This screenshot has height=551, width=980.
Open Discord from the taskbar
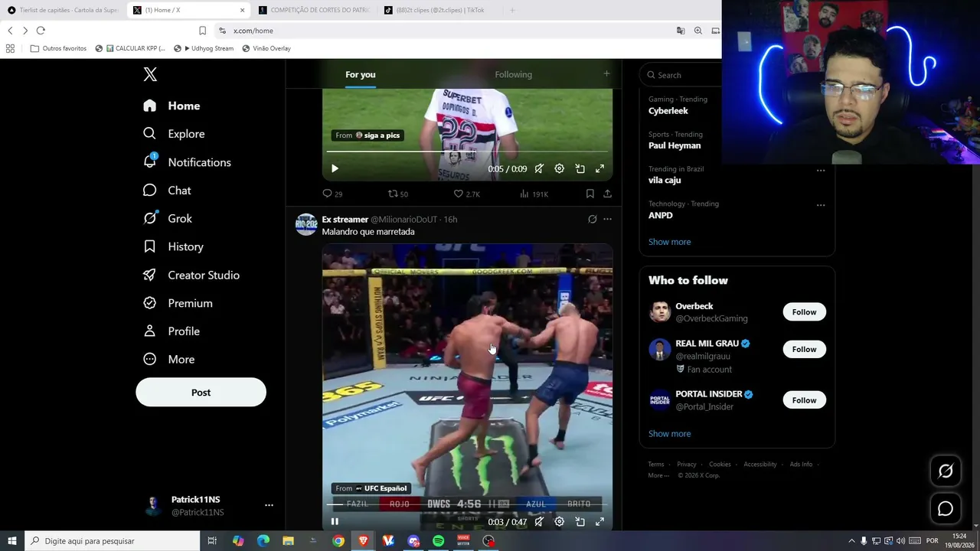413,541
